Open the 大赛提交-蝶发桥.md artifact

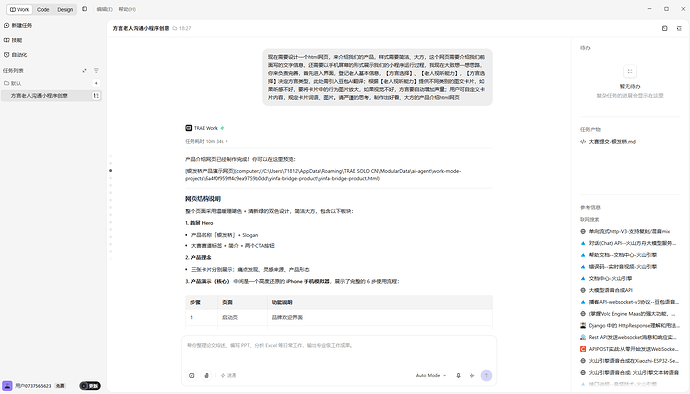[608, 142]
